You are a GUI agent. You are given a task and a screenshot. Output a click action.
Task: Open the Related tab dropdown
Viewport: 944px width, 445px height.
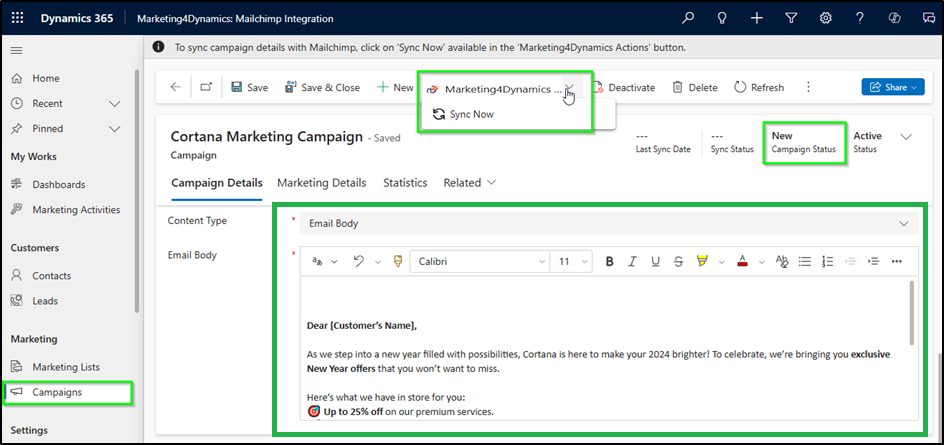click(x=470, y=182)
